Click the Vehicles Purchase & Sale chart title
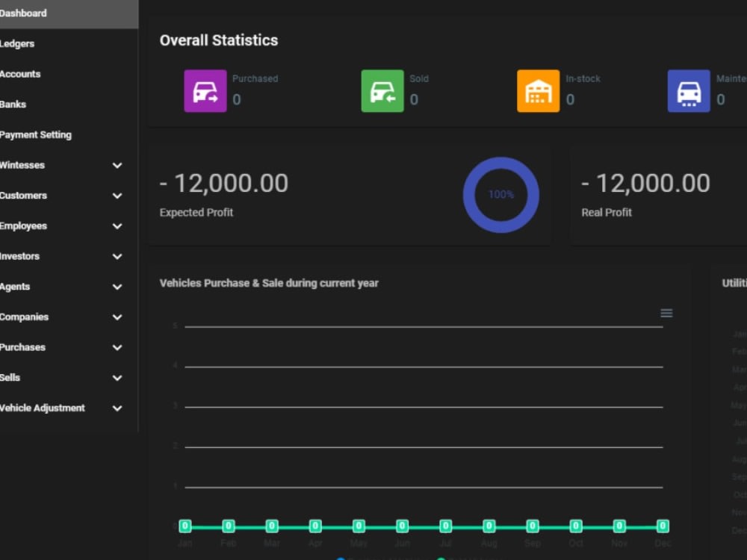The width and height of the screenshot is (747, 560). pyautogui.click(x=269, y=283)
